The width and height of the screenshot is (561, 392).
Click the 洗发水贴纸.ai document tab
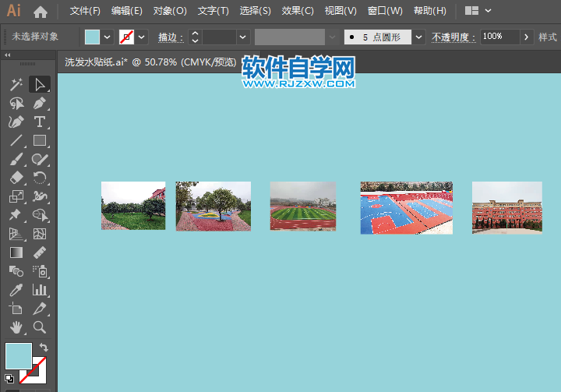pyautogui.click(x=150, y=62)
